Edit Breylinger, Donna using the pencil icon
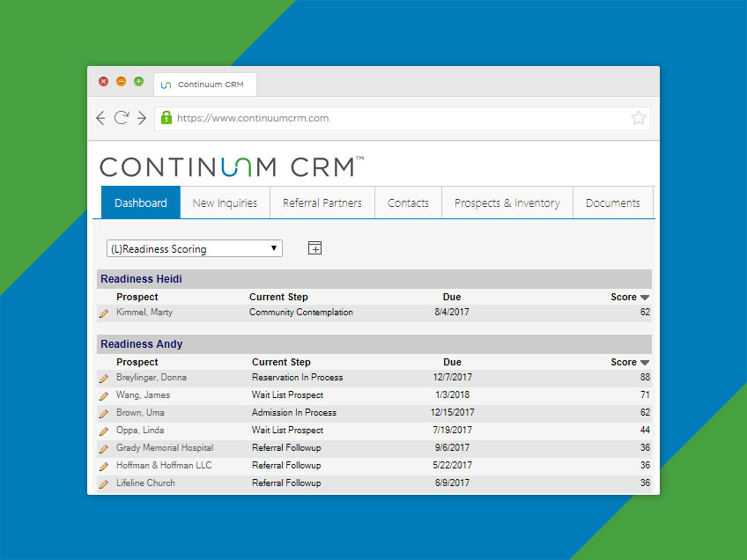 pyautogui.click(x=104, y=377)
